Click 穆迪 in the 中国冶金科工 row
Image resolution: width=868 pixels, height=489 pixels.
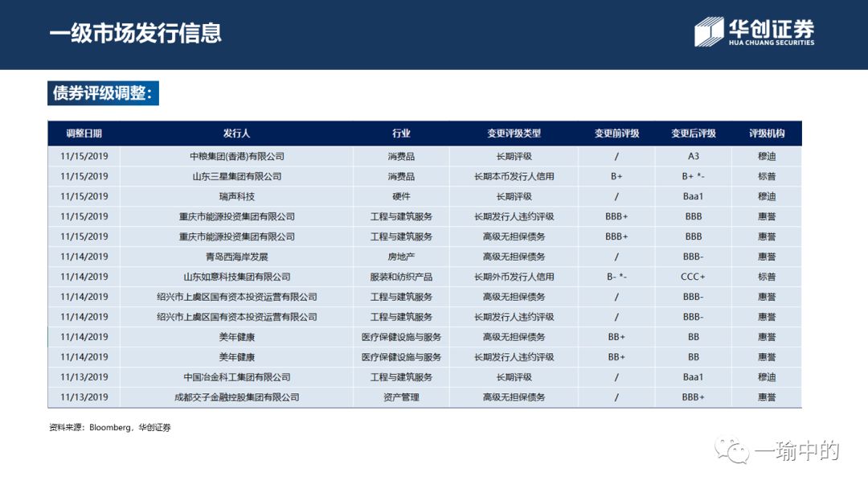coord(767,377)
